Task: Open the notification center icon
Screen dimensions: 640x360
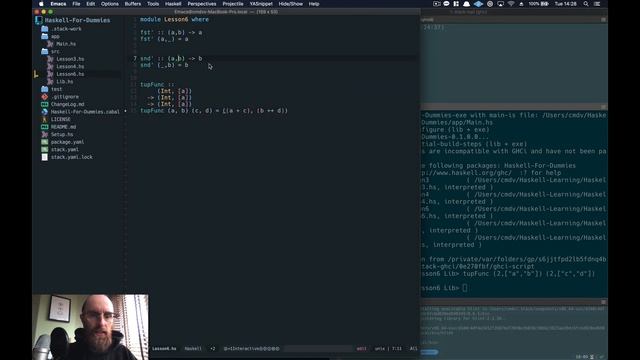Action: (x=597, y=4)
